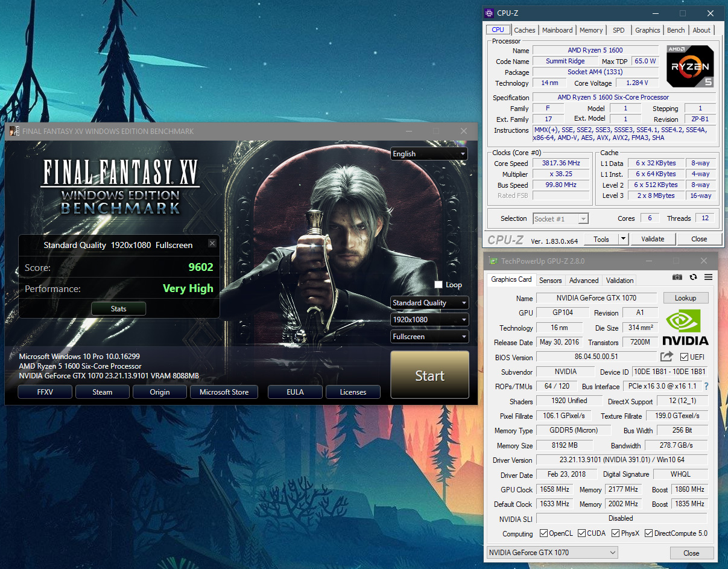Toggle the CUDA checkbox
The width and height of the screenshot is (728, 569).
[582, 533]
